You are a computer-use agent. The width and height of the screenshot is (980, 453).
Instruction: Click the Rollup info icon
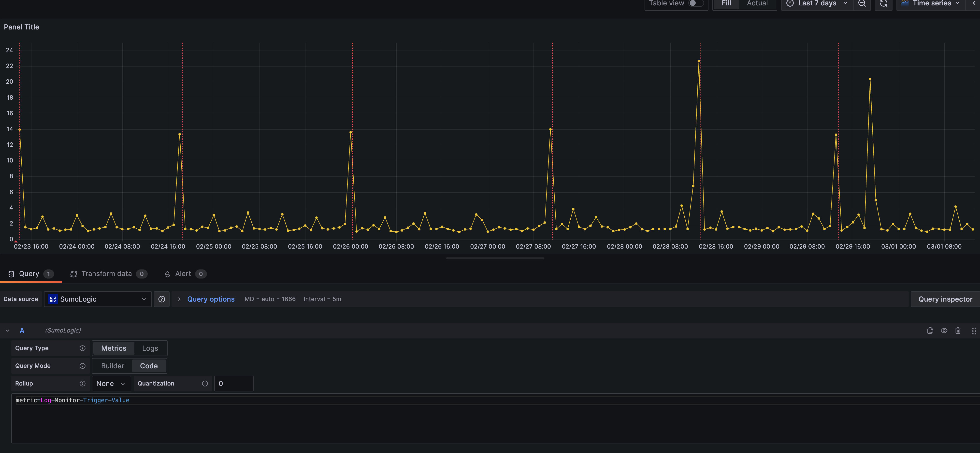[83, 384]
